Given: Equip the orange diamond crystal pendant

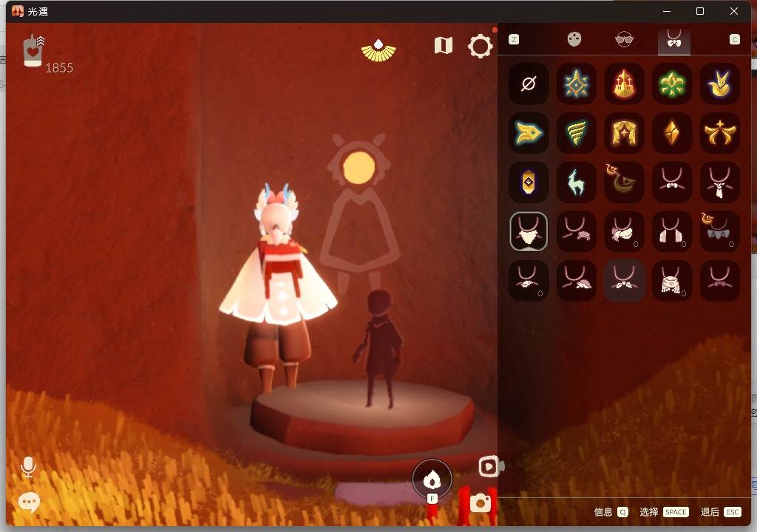Looking at the screenshot, I should coord(672,133).
